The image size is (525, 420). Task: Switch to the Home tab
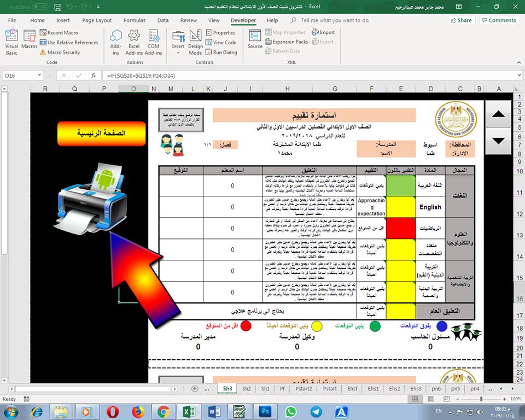(x=37, y=20)
